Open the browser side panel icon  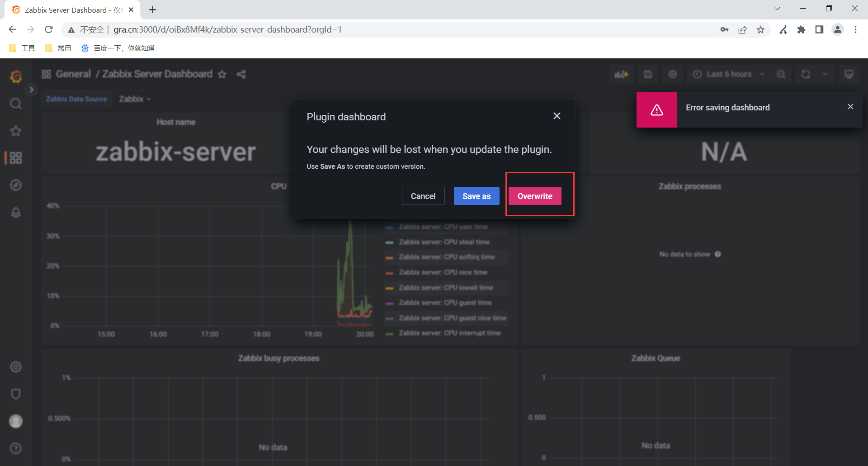(x=819, y=29)
